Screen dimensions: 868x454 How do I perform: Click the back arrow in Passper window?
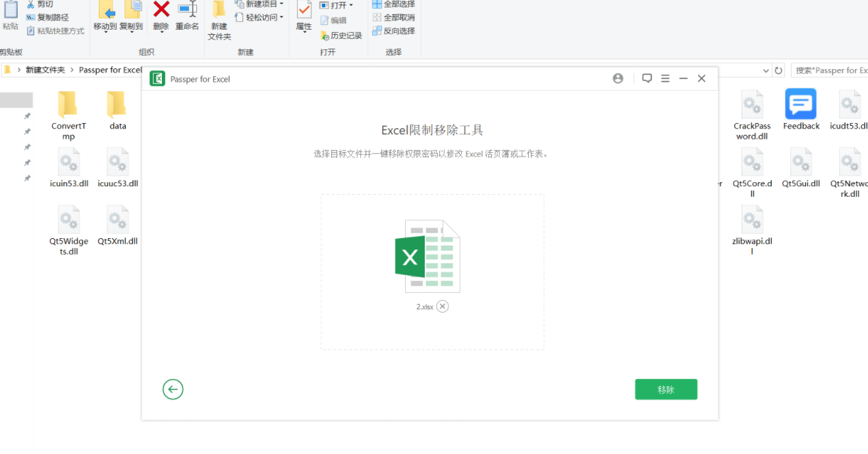pyautogui.click(x=173, y=389)
